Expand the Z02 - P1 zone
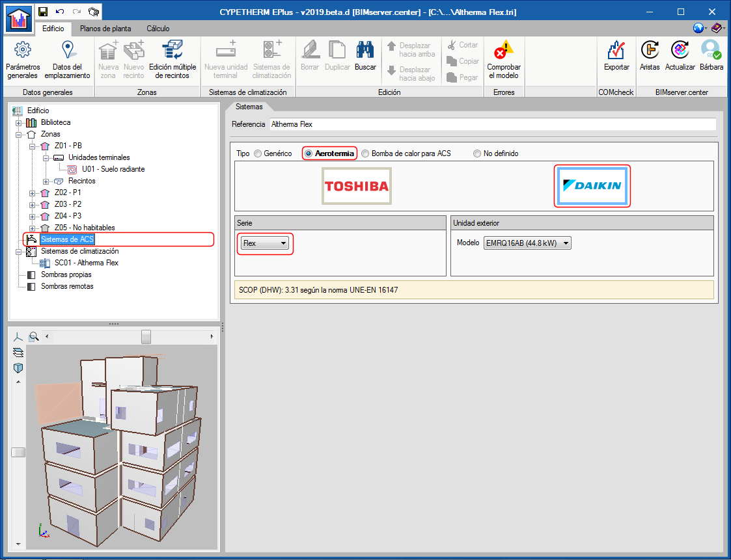731x560 pixels. (32, 193)
